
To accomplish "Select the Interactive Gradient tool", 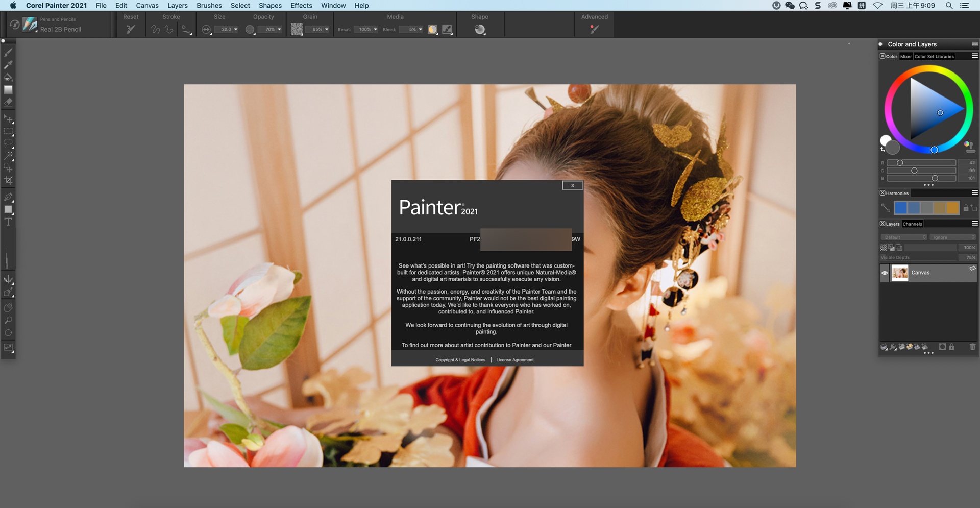I will pos(8,90).
